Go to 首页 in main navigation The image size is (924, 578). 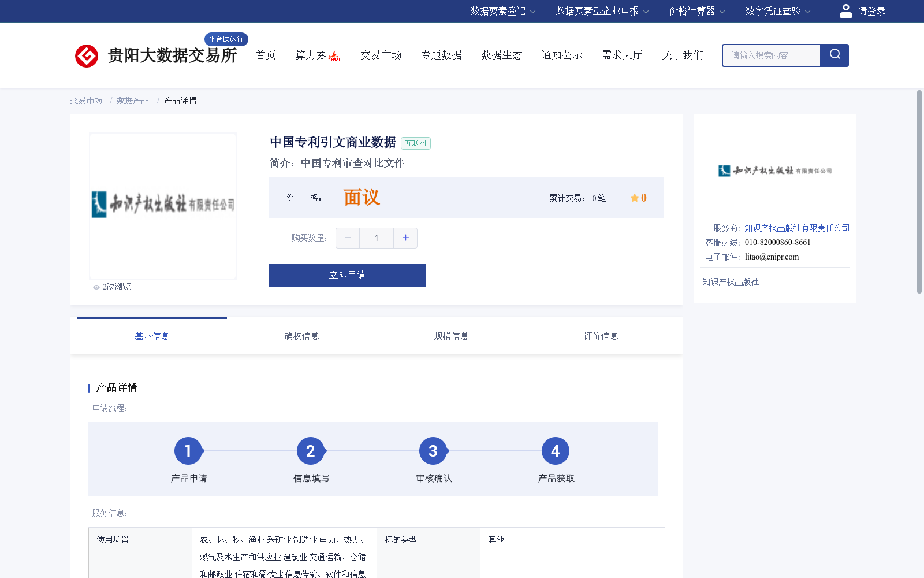(266, 55)
